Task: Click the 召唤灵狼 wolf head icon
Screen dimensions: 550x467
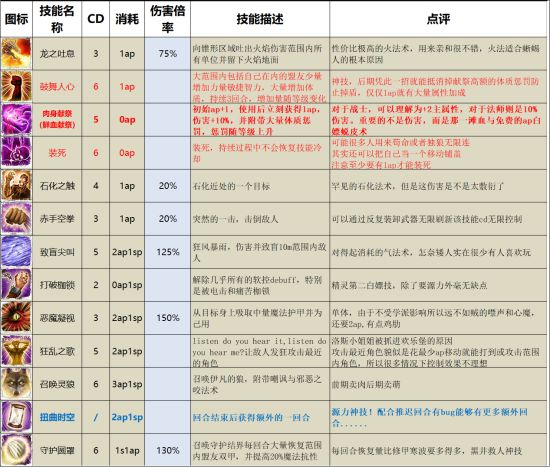Action: 16,384
